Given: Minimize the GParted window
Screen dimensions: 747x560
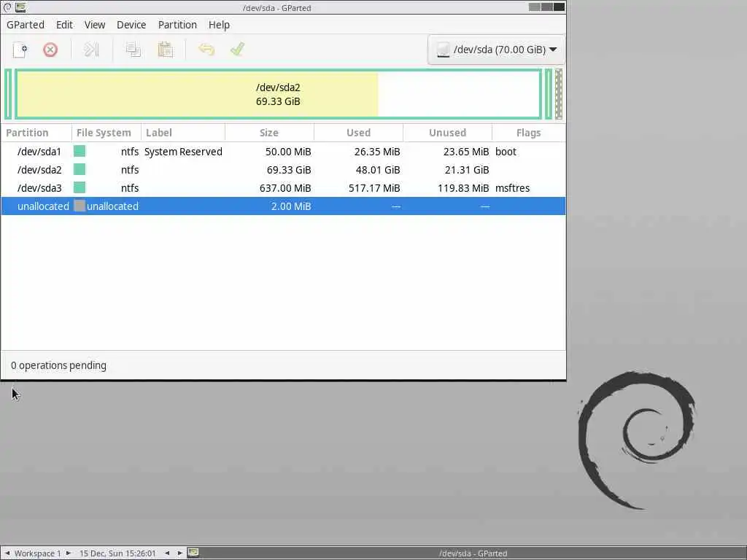Looking at the screenshot, I should tap(535, 7).
